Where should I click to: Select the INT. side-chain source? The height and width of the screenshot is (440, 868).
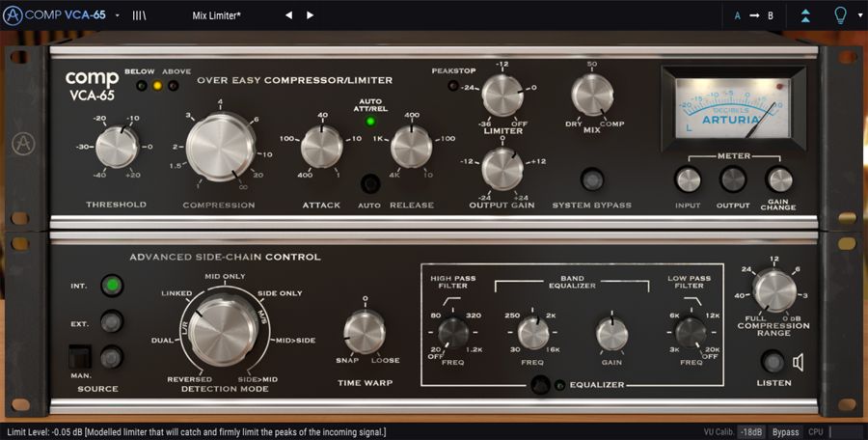tap(113, 286)
